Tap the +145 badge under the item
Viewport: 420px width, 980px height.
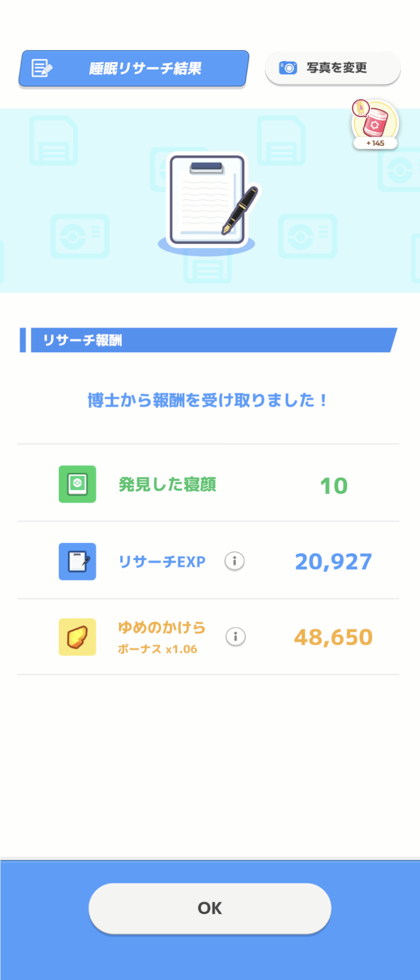click(375, 144)
